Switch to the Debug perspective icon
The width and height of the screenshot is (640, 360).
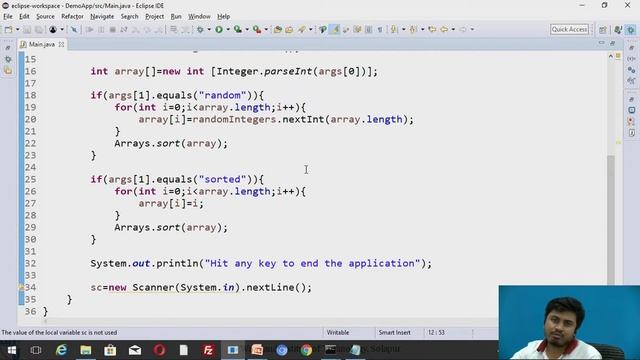631,29
